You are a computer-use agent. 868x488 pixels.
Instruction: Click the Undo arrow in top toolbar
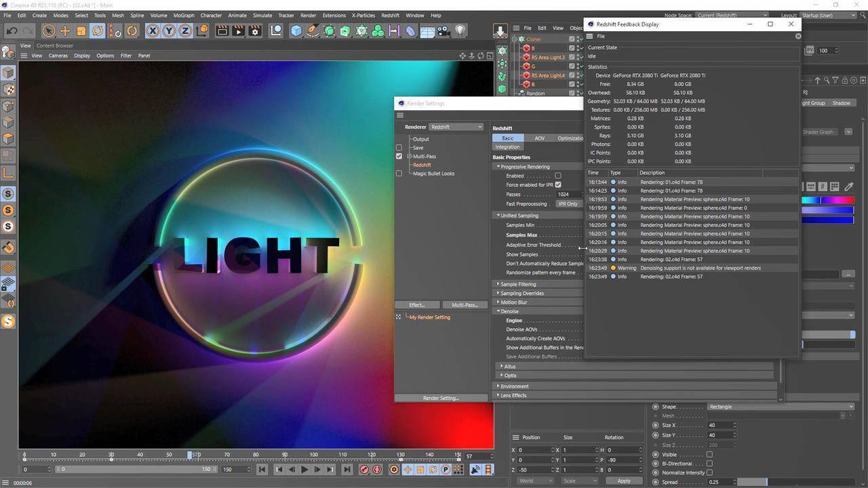coord(12,30)
